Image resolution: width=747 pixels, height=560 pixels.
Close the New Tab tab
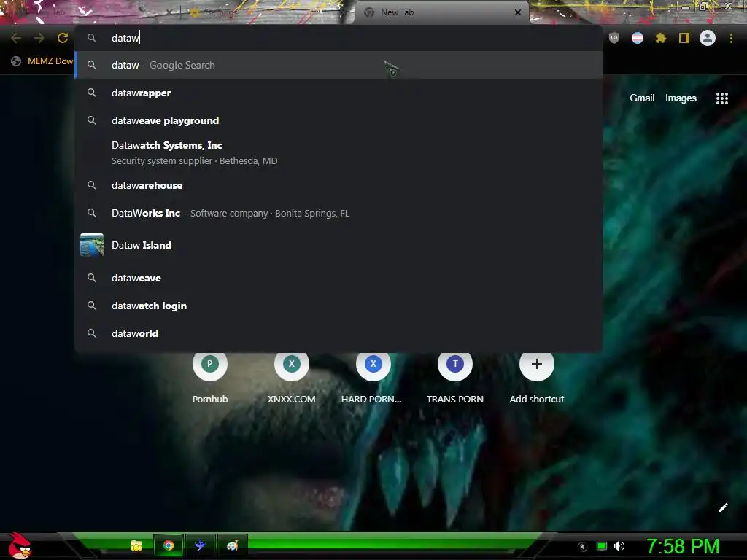[518, 12]
